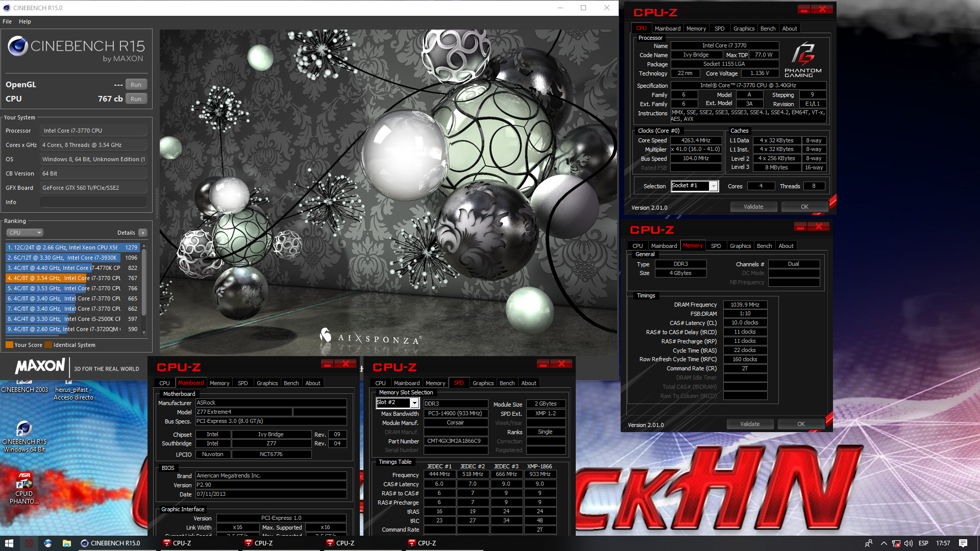The image size is (980, 551).
Task: Switch to Bench tab in CPU-Z CPU window
Action: coord(768,29)
